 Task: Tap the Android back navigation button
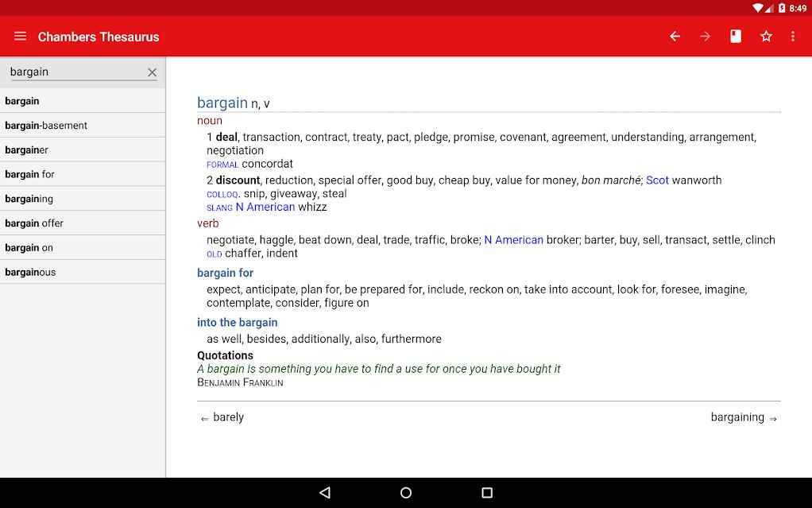[x=325, y=492]
